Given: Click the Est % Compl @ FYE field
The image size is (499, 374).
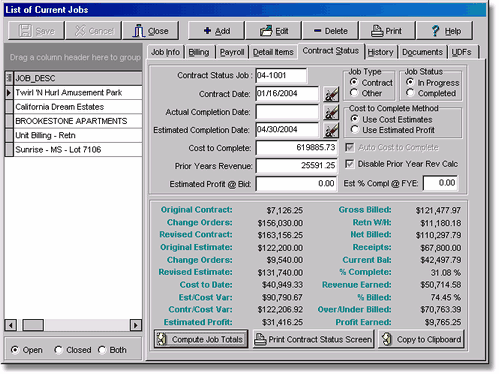Looking at the screenshot, I should (x=440, y=183).
